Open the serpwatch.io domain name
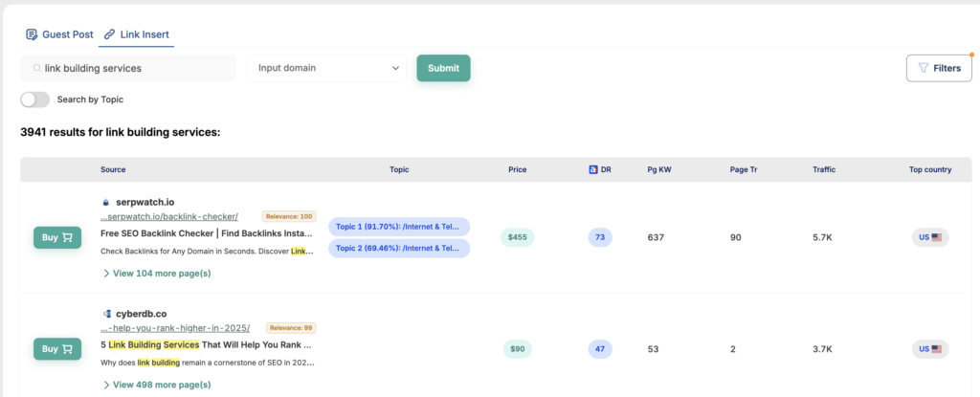 [x=145, y=202]
